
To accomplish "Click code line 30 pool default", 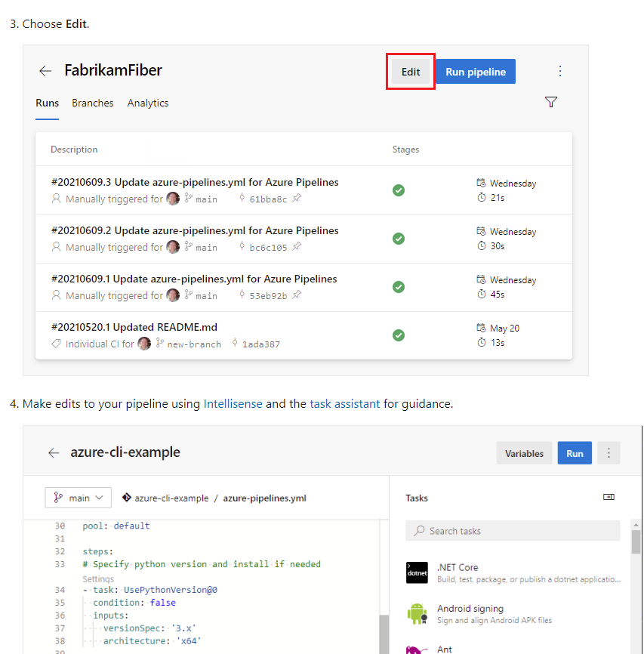I will coord(116,526).
